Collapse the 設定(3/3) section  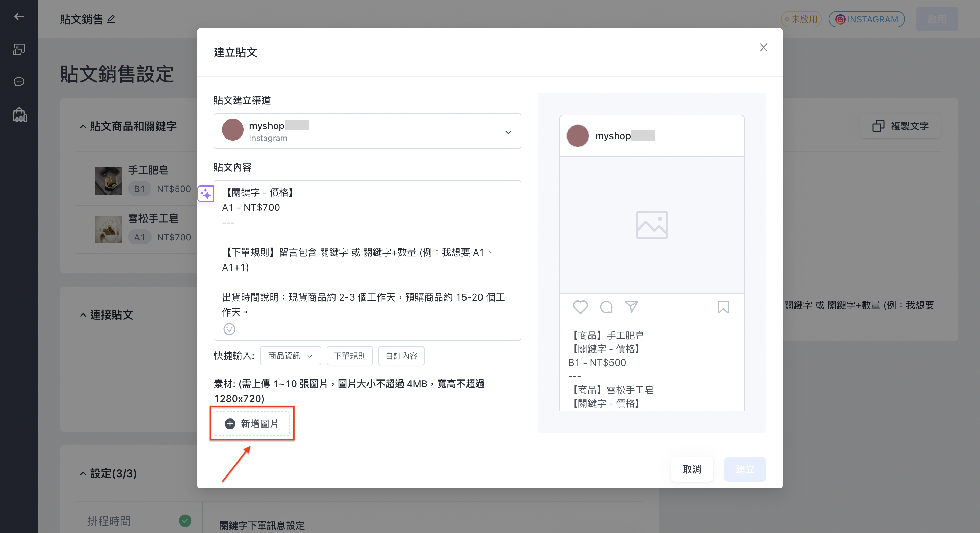point(83,473)
